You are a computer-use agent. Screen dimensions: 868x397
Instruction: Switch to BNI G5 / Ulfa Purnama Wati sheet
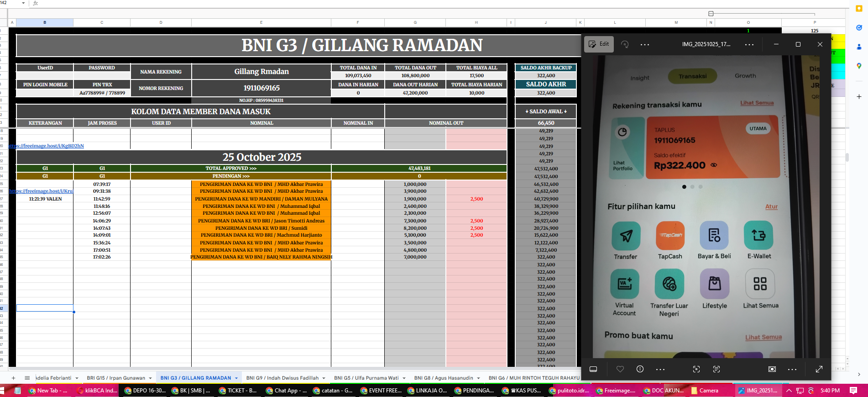click(366, 378)
